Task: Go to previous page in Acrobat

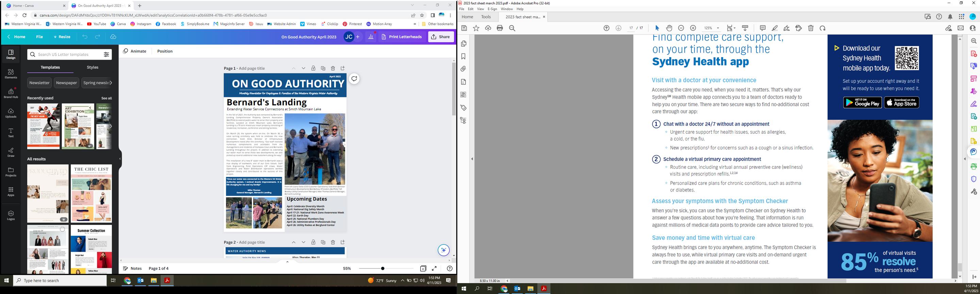Action: [606, 28]
